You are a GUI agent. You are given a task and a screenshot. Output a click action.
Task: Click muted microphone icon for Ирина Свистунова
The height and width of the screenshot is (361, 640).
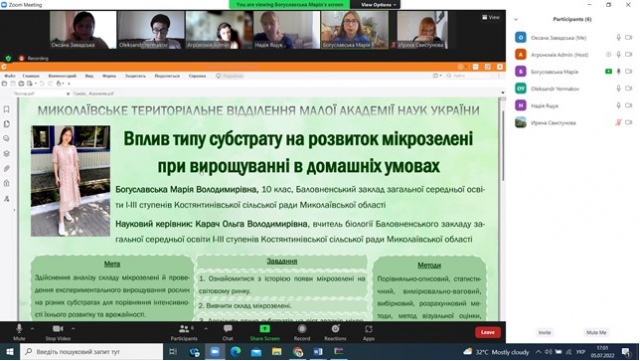coord(618,123)
